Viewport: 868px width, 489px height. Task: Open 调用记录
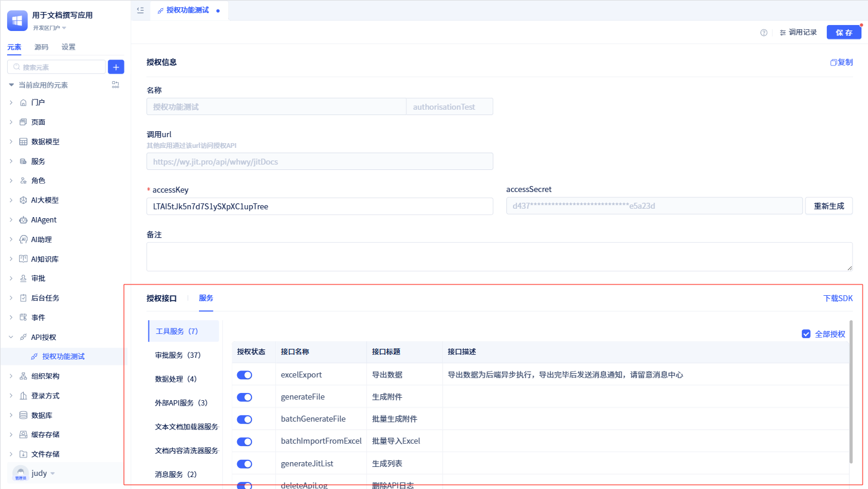[798, 32]
